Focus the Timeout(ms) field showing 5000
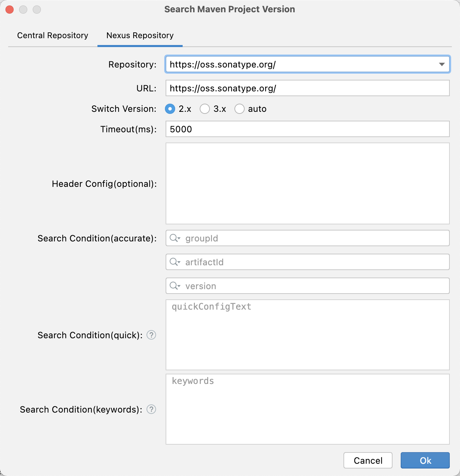460x476 pixels. pyautogui.click(x=308, y=129)
